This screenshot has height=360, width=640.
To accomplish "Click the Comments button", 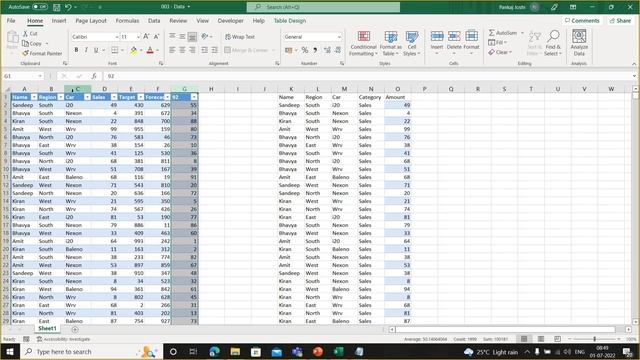I will 582,20.
